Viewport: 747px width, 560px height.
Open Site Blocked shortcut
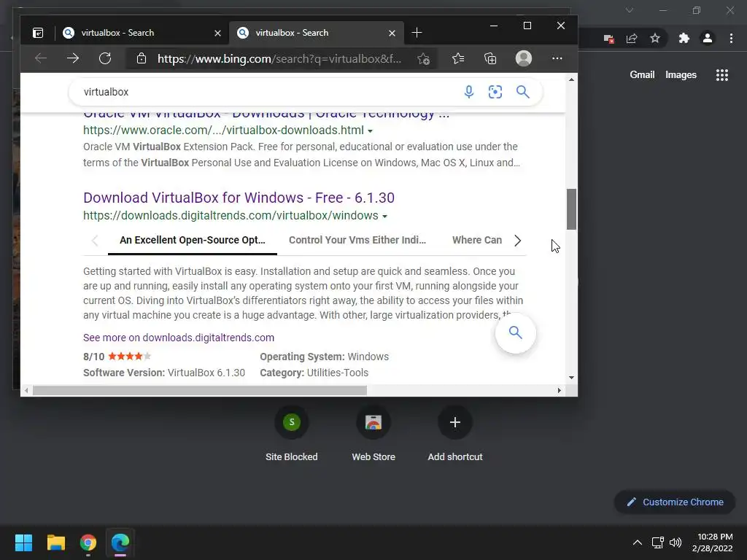coord(292,434)
